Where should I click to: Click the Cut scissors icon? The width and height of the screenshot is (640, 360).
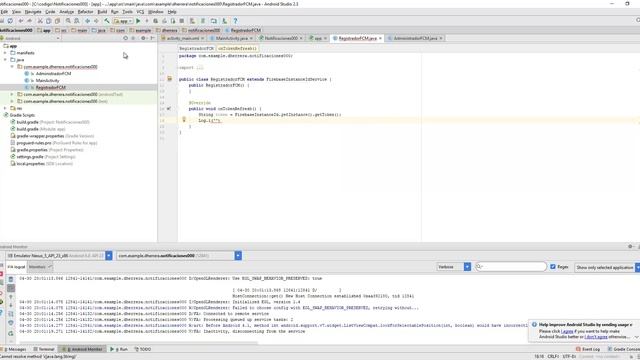[x=40, y=21]
